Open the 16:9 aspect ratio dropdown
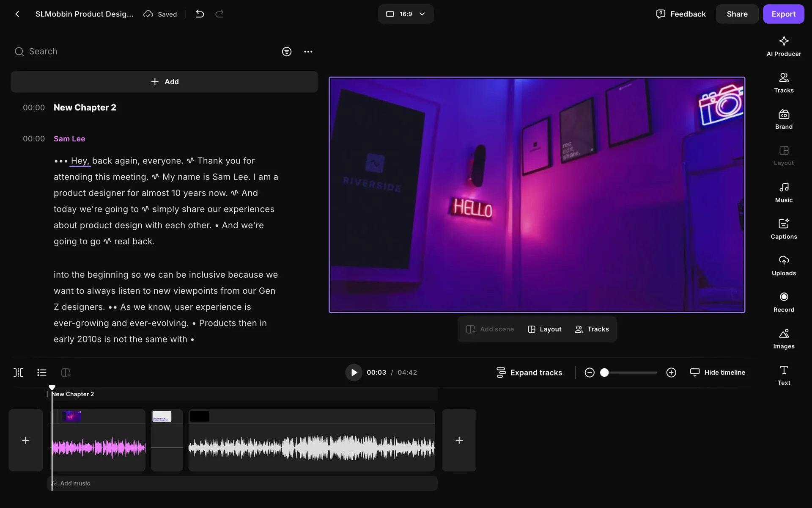This screenshot has height=508, width=812. (x=406, y=14)
